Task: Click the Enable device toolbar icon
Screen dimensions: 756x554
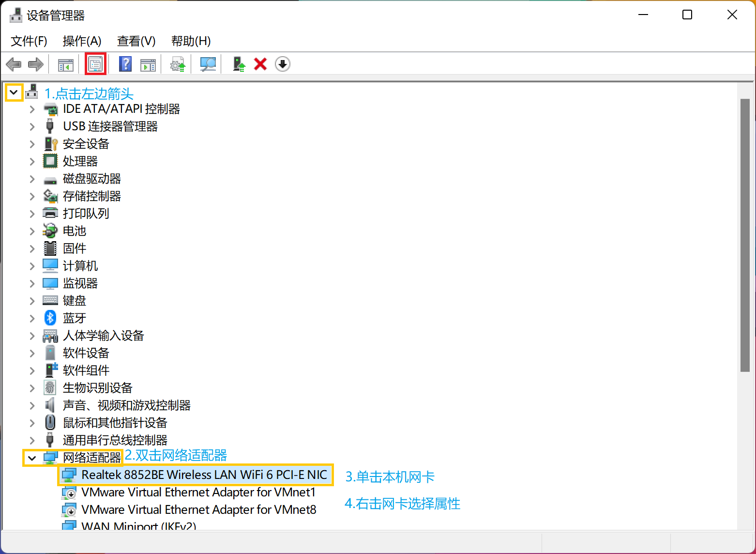Action: [239, 64]
